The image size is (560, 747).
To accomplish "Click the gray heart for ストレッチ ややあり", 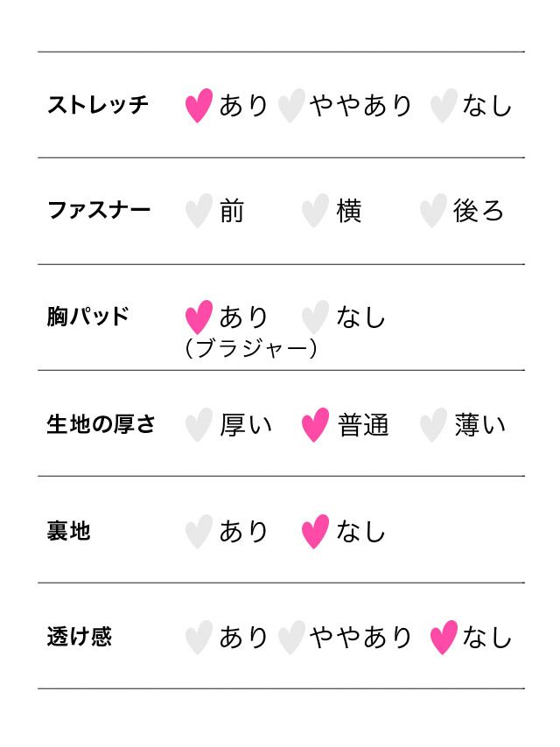I will coord(290,106).
